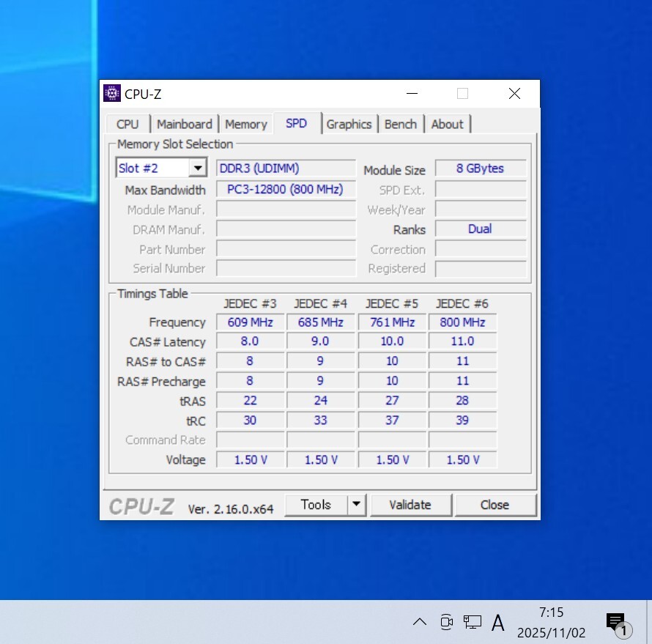Viewport: 652px width, 644px height.
Task: Open the network status tray icon
Action: pos(473,622)
